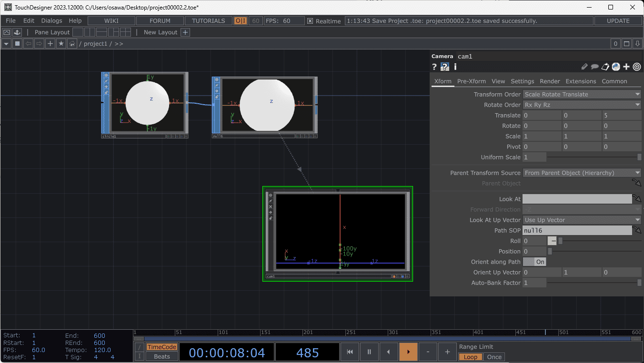Open the Dialogs menu

click(51, 21)
